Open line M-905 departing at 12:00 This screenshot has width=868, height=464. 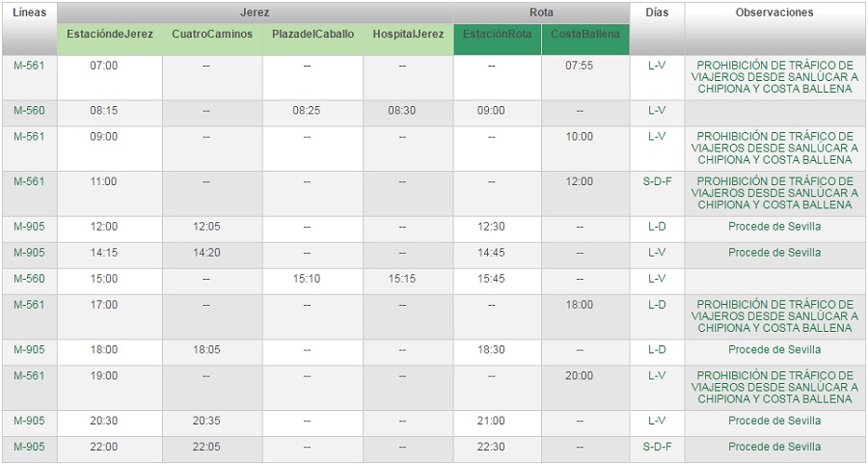pyautogui.click(x=29, y=227)
